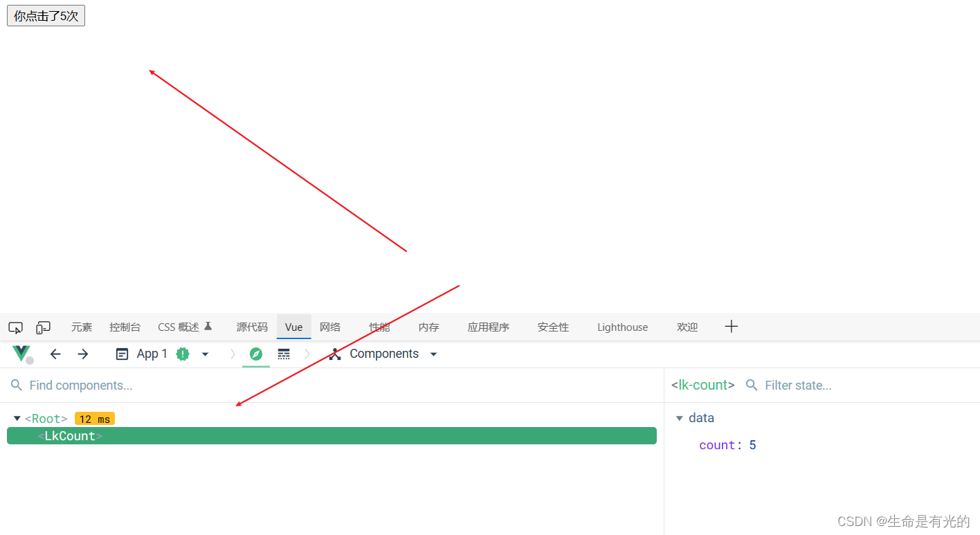Viewport: 980px width, 535px height.
Task: Open the 元素 tab
Action: click(x=82, y=327)
